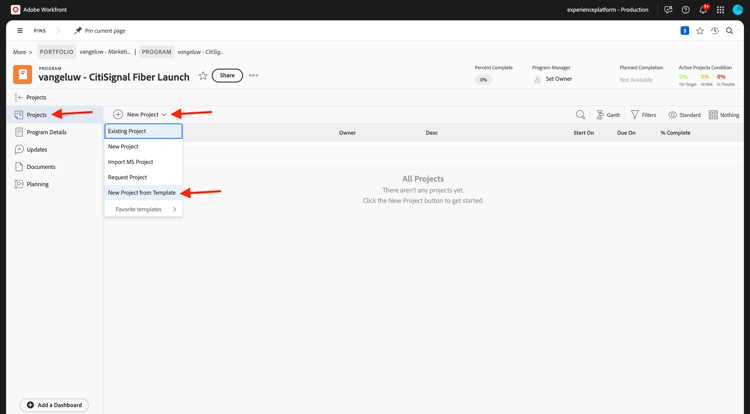Choose Request Project
Image resolution: width=750 pixels, height=414 pixels.
click(143, 177)
